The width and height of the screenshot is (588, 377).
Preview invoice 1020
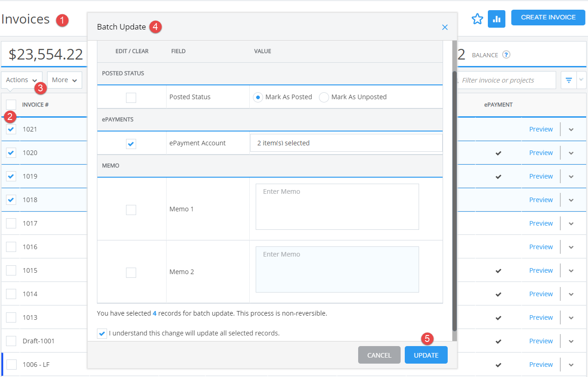pyautogui.click(x=541, y=153)
